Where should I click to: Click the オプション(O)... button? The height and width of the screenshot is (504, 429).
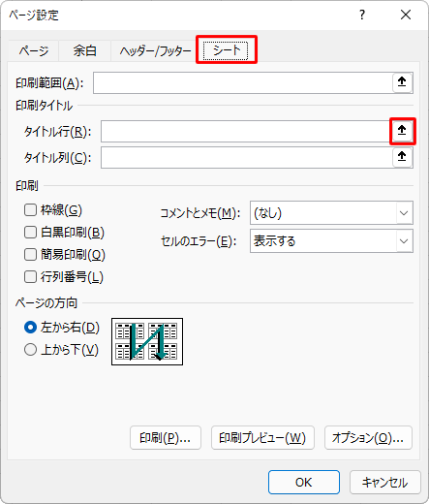tap(368, 438)
